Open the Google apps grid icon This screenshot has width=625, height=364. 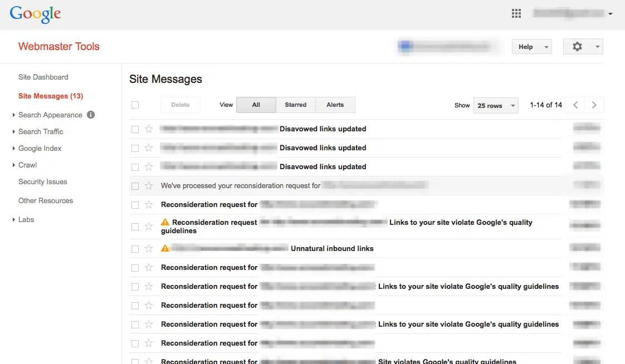[516, 13]
